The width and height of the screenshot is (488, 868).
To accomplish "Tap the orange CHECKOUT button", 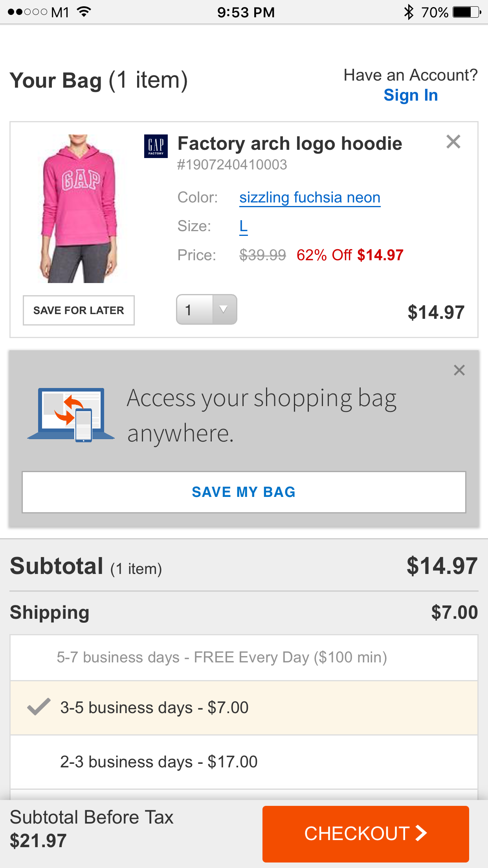I will coord(366,834).
